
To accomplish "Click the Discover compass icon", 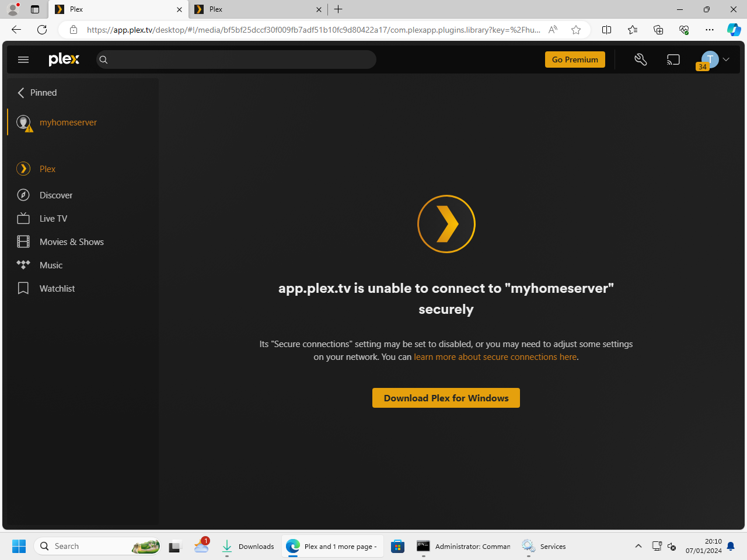I will pos(23,195).
